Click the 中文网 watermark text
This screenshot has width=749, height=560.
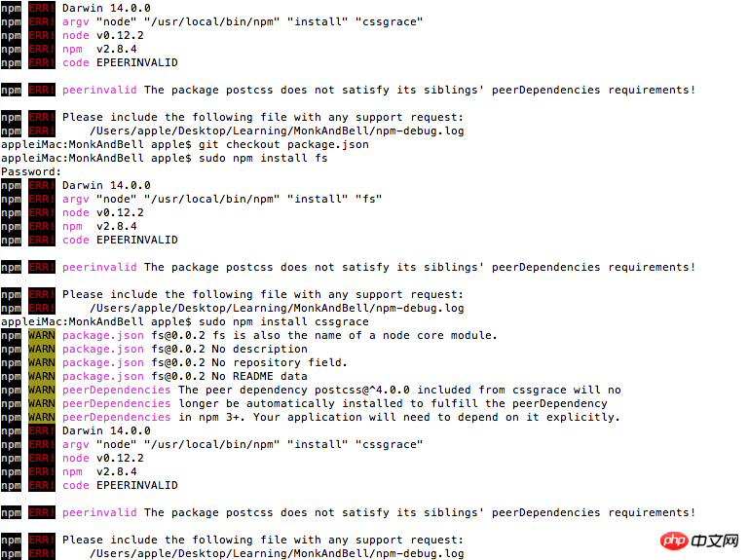pos(715,541)
